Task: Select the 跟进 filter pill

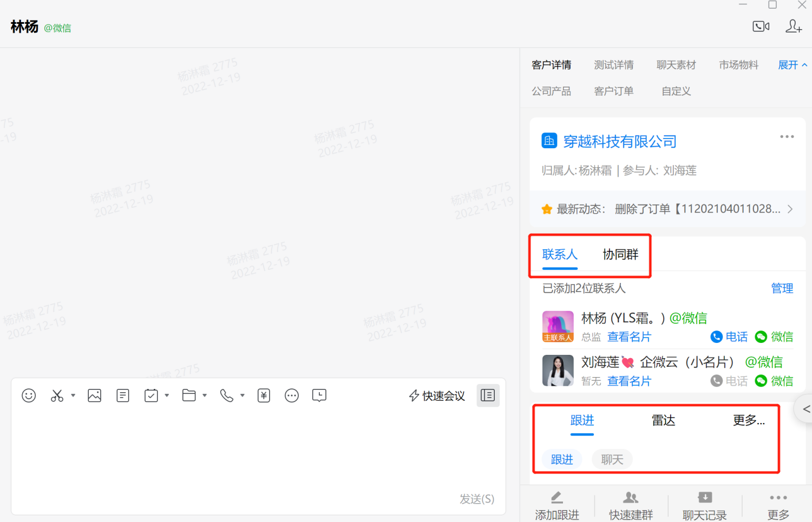Action: point(561,459)
